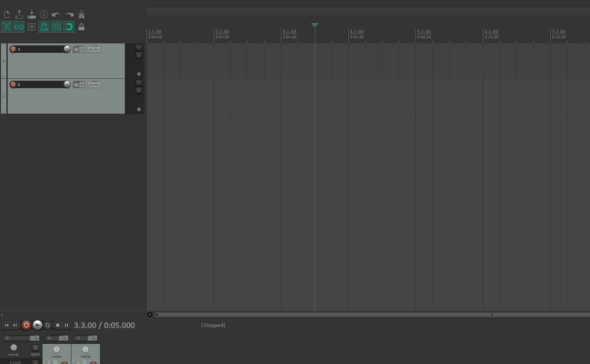Select track a name field
The width and height of the screenshot is (590, 364).
[40, 49]
